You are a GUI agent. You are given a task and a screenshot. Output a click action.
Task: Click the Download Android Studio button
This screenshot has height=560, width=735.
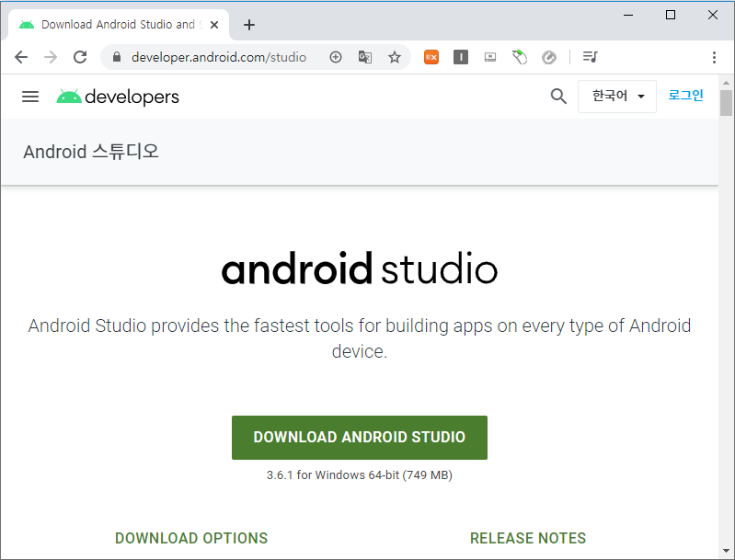click(x=360, y=437)
